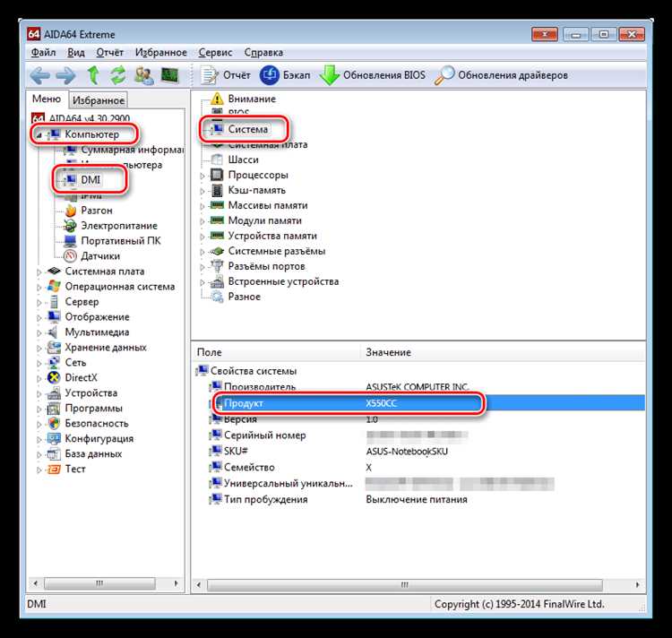Expand the Системная плата tree node
Screen dimensions: 672x638
pyautogui.click(x=39, y=272)
